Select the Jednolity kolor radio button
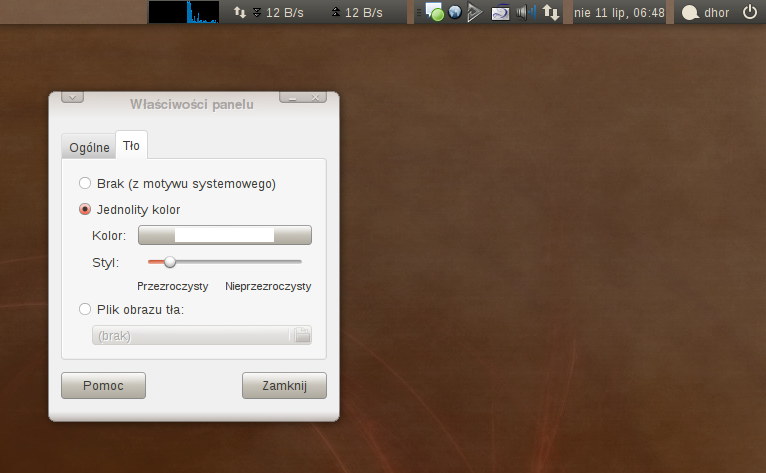 (x=85, y=209)
